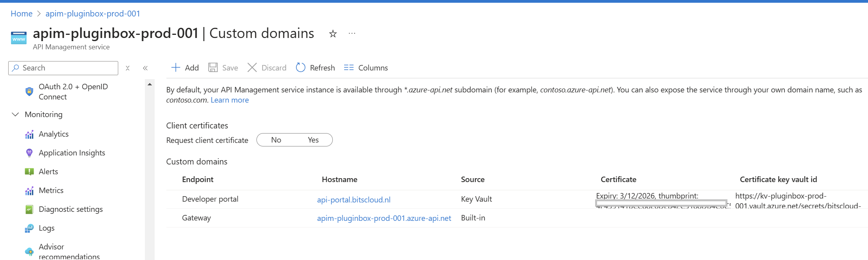Screen dimensions: 868x260
Task: Click the Refresh circular arrow icon
Action: pyautogui.click(x=300, y=68)
